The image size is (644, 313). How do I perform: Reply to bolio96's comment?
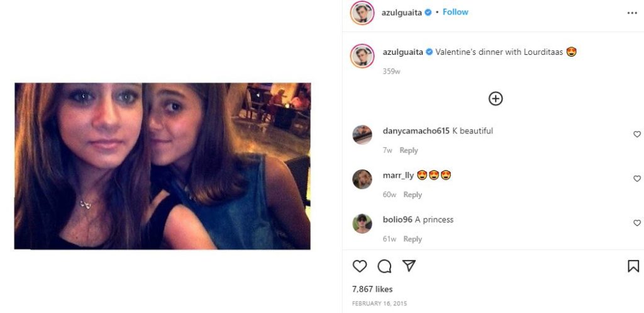[x=413, y=239]
